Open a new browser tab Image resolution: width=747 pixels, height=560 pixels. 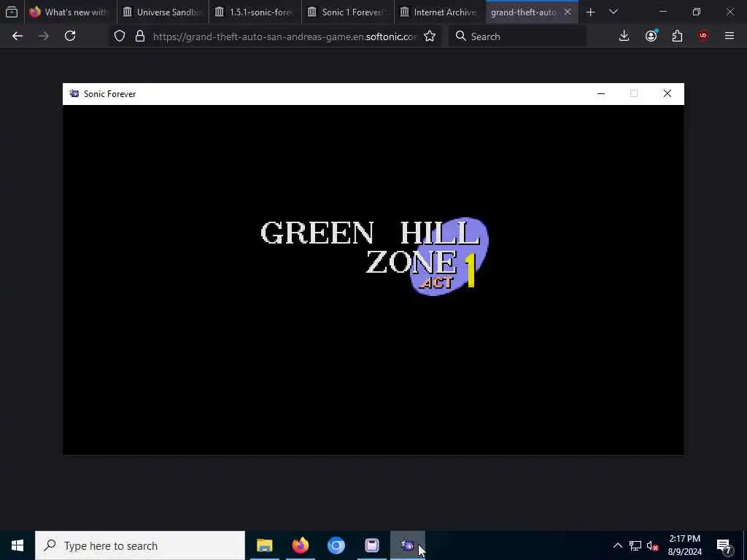[x=590, y=12]
